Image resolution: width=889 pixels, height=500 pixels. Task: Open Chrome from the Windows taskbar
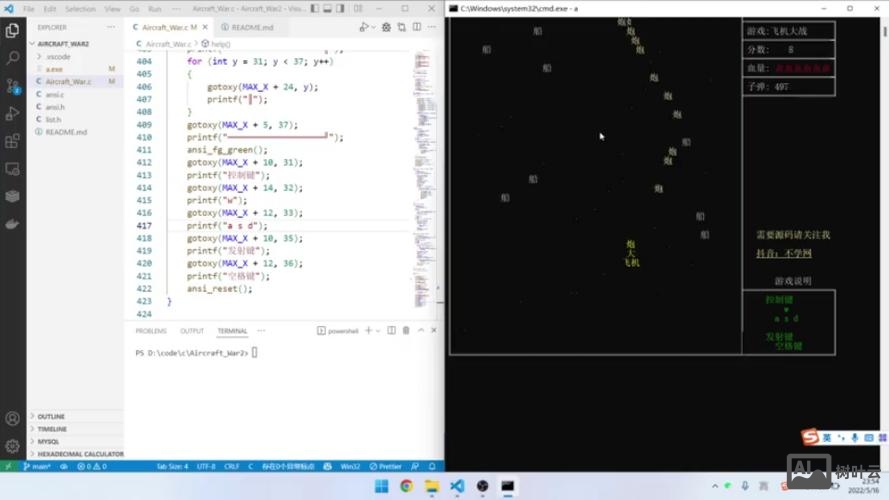(x=406, y=487)
